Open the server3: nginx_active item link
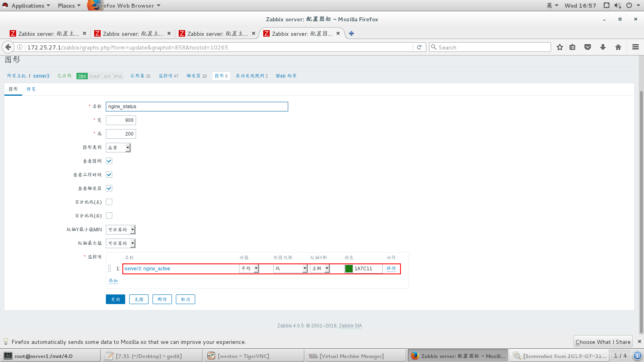 coord(147,268)
